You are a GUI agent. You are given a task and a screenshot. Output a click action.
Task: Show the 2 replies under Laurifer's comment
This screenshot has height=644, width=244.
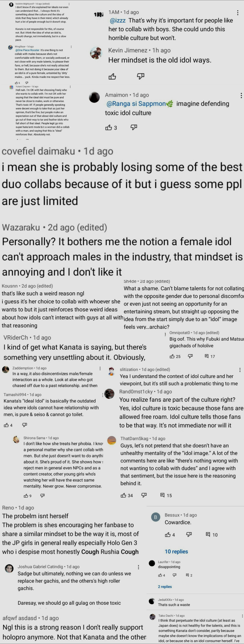(x=165, y=586)
